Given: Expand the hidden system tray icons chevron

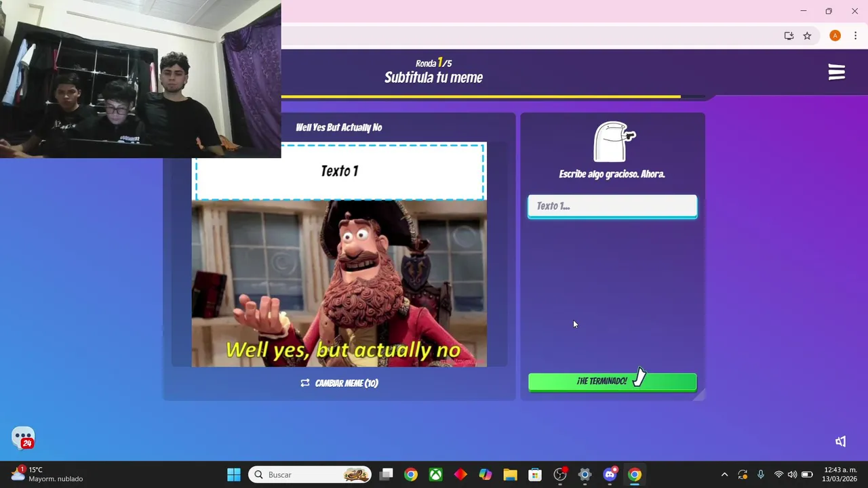Looking at the screenshot, I should tap(724, 474).
